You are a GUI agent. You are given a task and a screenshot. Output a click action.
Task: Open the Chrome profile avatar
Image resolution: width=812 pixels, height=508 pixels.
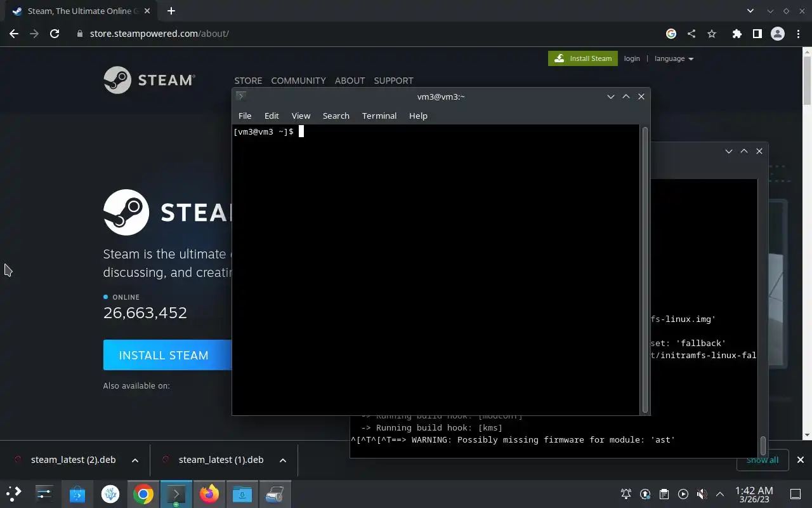778,34
